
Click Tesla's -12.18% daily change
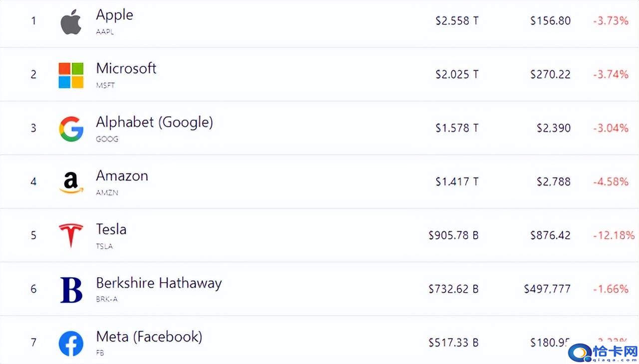click(x=613, y=235)
